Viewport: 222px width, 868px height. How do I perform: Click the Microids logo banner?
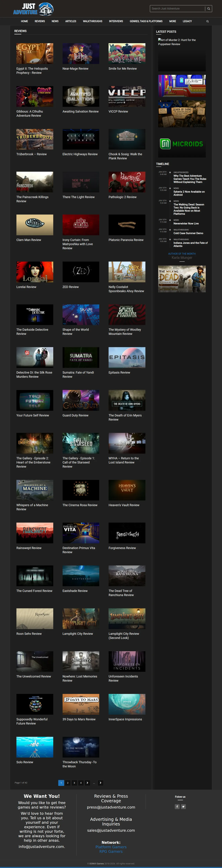(182, 144)
